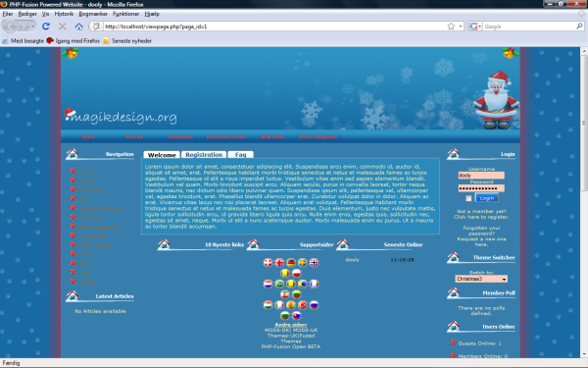Viewport: 588px width, 368px height.
Task: Open the Theme Switcher Christmas3 dropdown
Action: click(x=481, y=279)
